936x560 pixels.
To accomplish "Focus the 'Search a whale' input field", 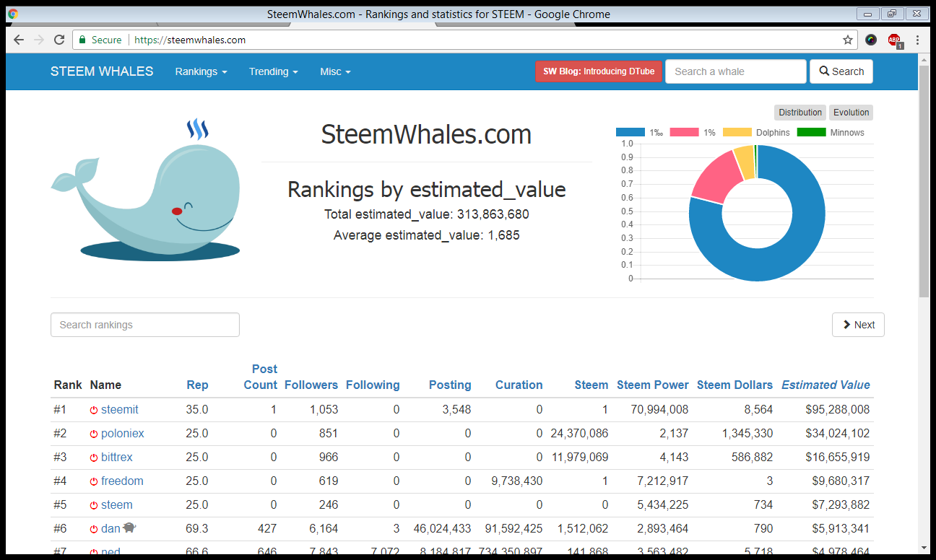I will click(x=735, y=71).
